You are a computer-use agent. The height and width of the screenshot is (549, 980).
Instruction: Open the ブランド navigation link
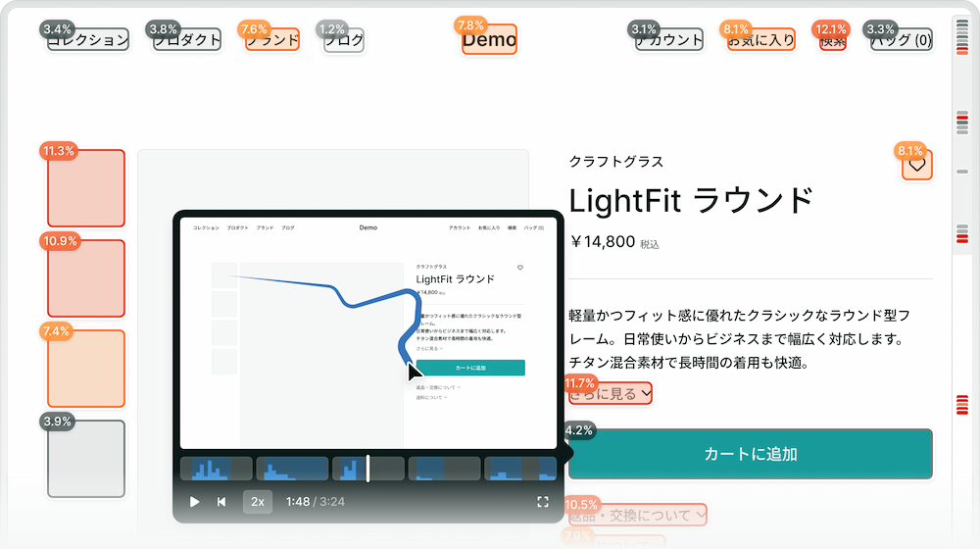(x=272, y=40)
